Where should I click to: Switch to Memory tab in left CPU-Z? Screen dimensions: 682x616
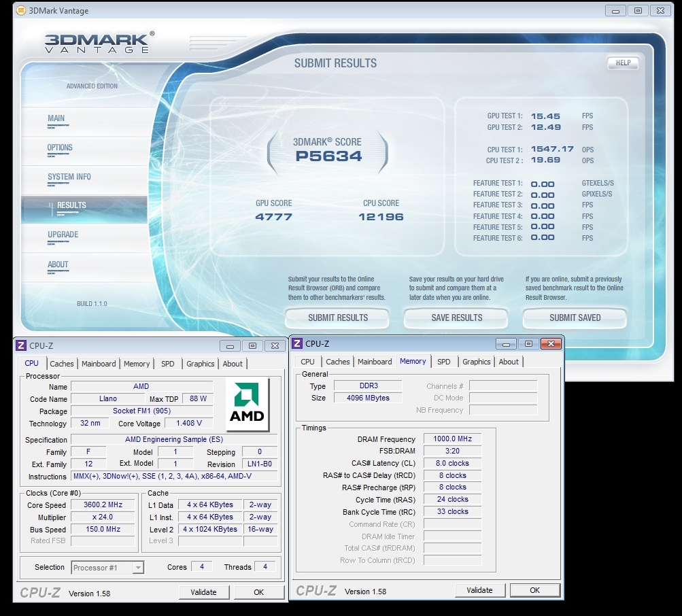click(x=137, y=364)
